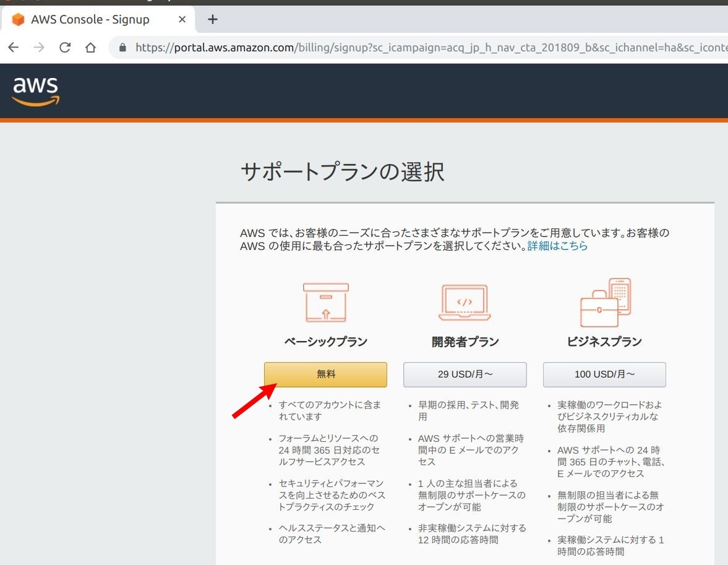The image size is (728, 565).
Task: Click the business plan briefcase icon
Action: [x=606, y=303]
